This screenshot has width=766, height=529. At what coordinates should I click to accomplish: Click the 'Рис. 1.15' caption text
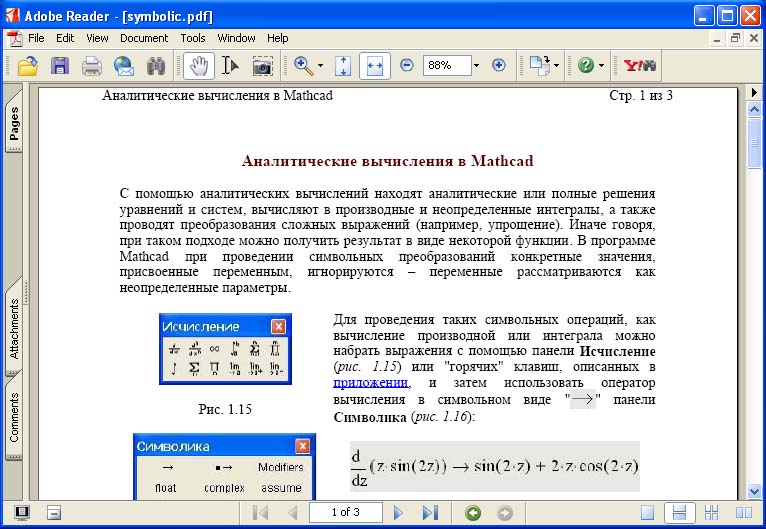pos(225,409)
